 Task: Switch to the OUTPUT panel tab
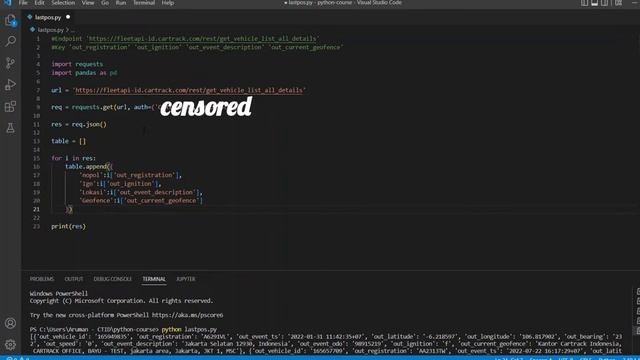[74, 279]
